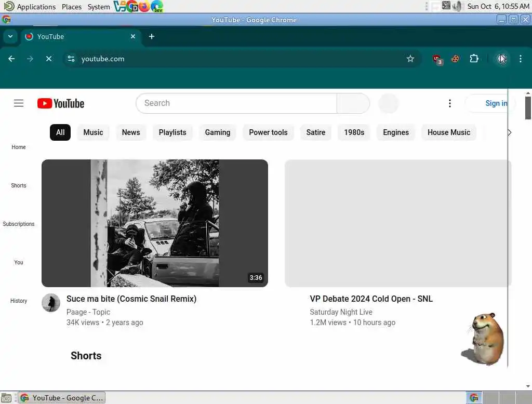Open the System menu
The image size is (532, 404).
tap(99, 6)
